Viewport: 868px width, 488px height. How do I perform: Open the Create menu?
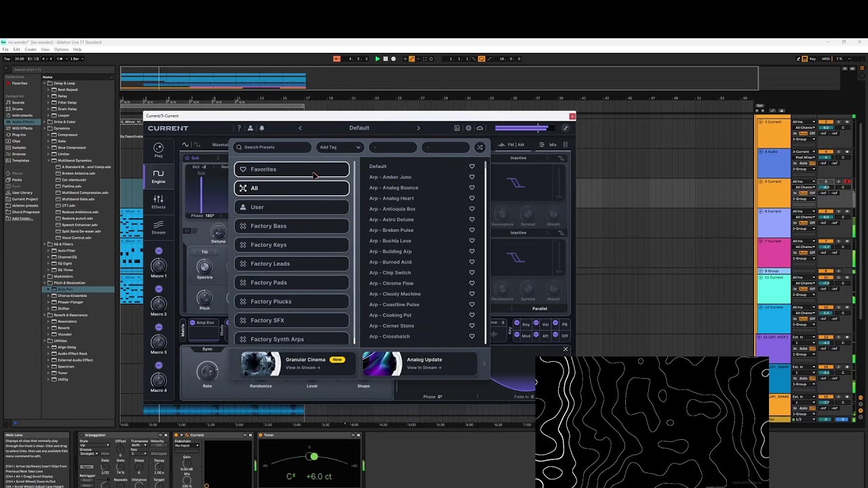[x=31, y=49]
